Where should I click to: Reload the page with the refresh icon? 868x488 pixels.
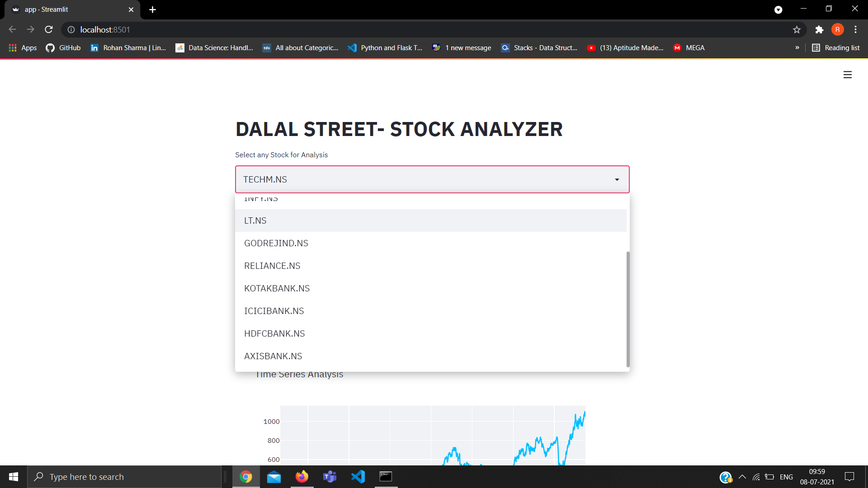pyautogui.click(x=49, y=29)
